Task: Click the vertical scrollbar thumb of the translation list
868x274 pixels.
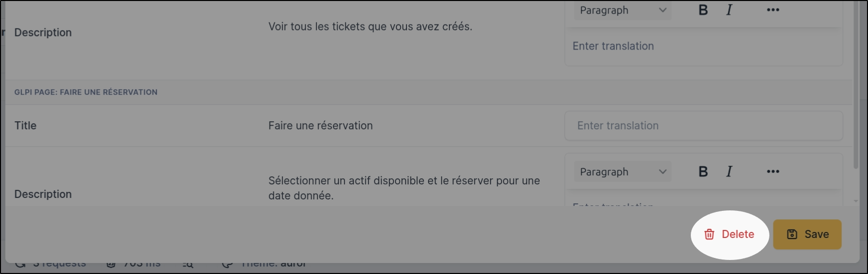Action: [x=855, y=85]
